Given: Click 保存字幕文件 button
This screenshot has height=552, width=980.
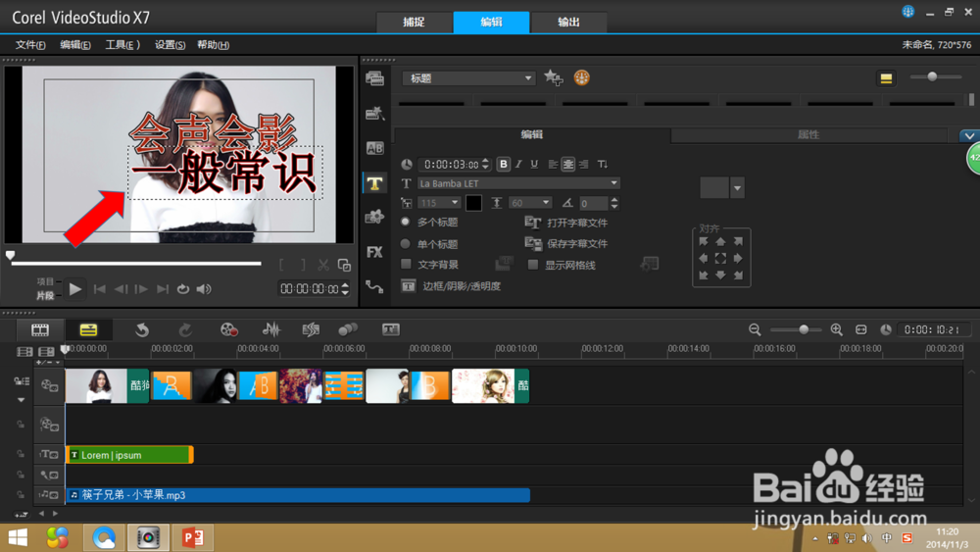Looking at the screenshot, I should tap(566, 243).
